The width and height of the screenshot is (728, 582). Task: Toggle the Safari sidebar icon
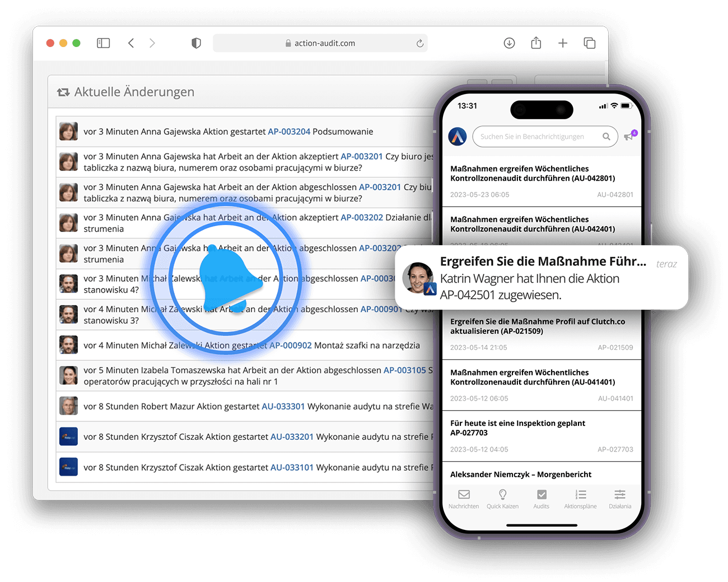pos(104,43)
